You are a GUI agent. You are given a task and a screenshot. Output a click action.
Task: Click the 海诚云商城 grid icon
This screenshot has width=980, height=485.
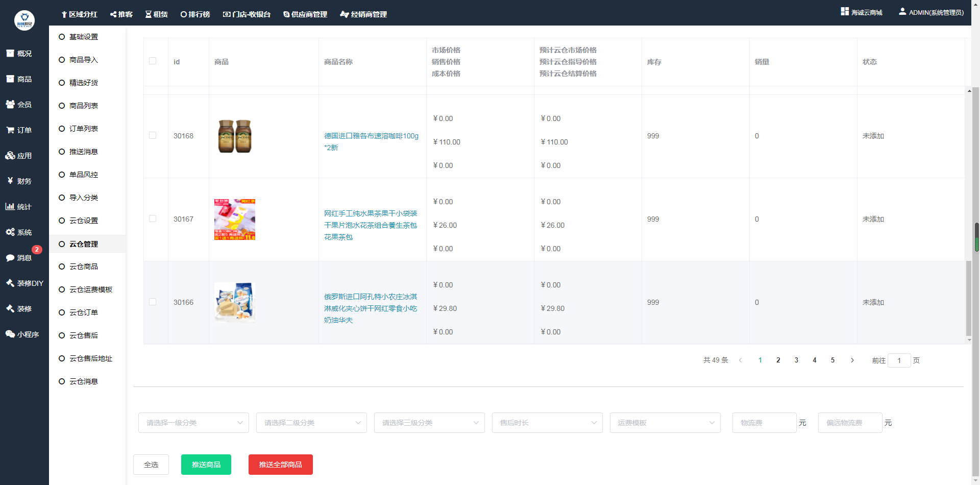point(845,11)
